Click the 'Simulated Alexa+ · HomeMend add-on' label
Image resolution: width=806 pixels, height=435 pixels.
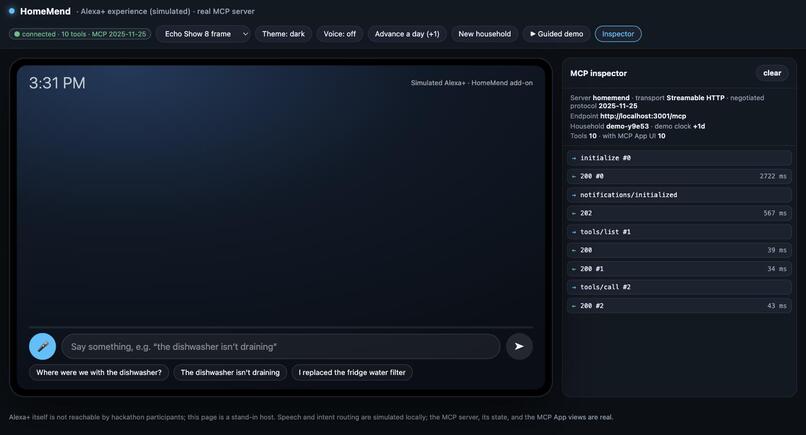point(471,83)
